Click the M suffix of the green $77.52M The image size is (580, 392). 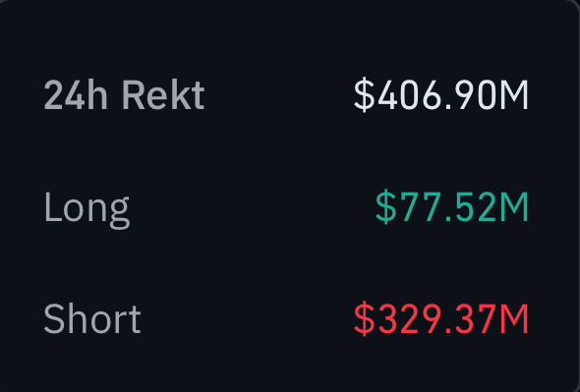(x=514, y=207)
